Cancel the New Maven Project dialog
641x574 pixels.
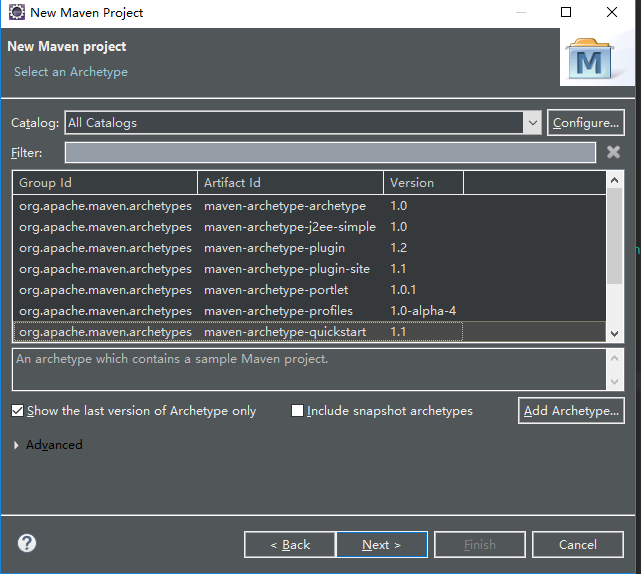pyautogui.click(x=578, y=545)
